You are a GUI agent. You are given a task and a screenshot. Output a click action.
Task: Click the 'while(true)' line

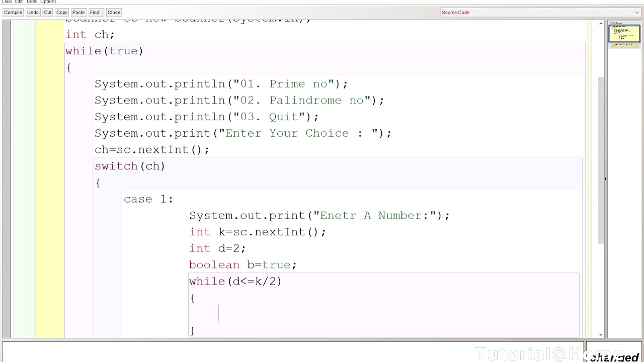point(104,51)
